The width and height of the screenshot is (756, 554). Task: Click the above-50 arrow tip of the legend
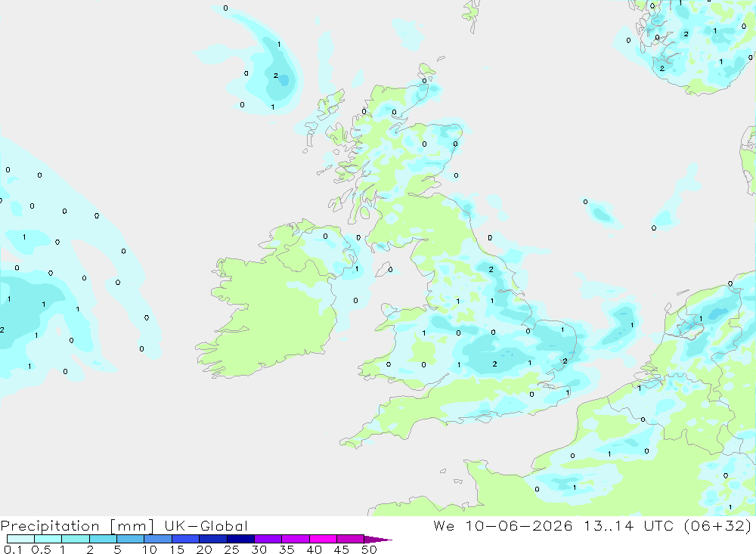click(377, 540)
